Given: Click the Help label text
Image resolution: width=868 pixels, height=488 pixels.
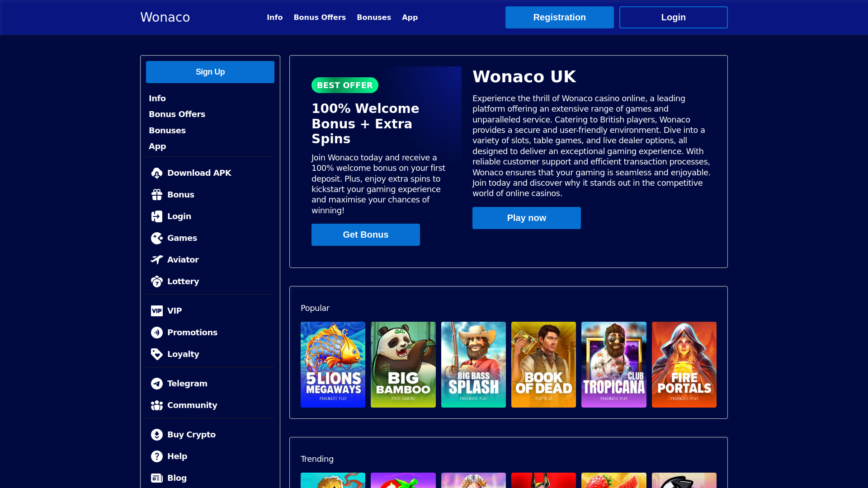Looking at the screenshot, I should [x=177, y=456].
